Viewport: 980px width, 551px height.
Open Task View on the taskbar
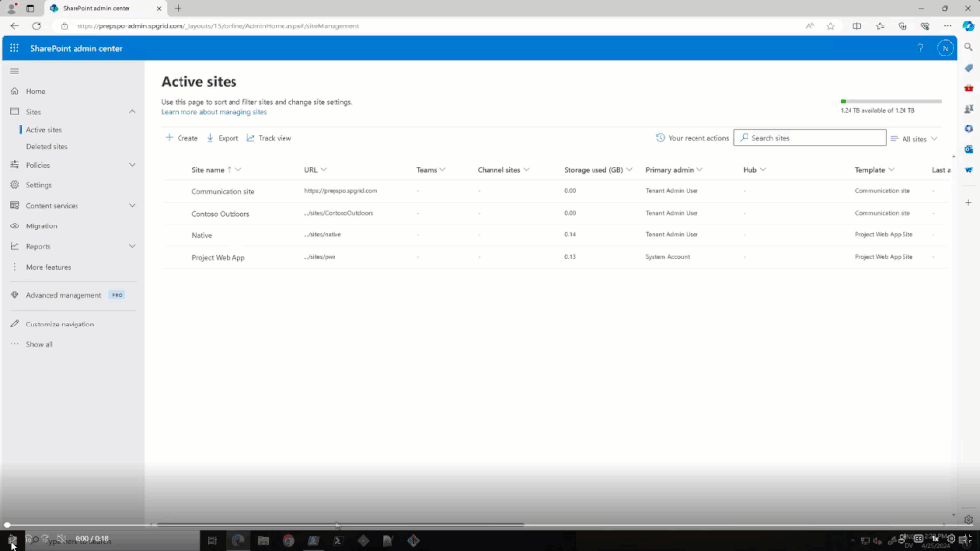pos(213,541)
